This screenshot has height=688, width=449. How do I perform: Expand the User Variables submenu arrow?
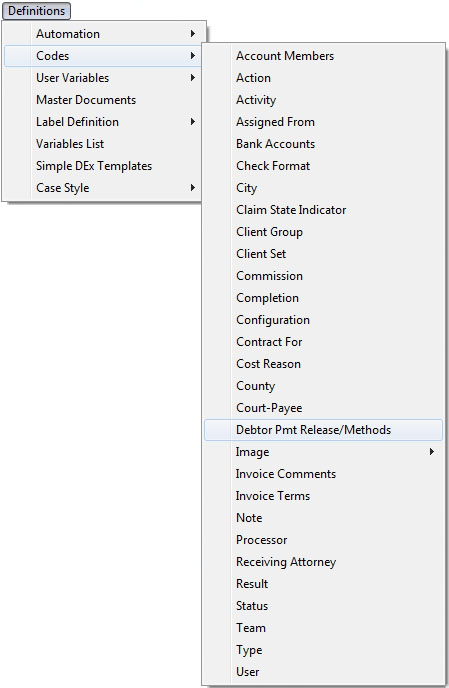point(193,78)
